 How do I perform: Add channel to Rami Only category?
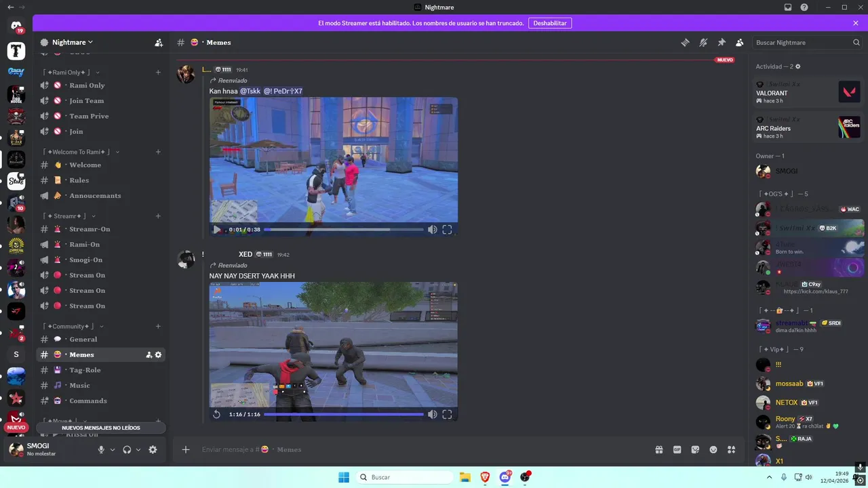click(158, 73)
